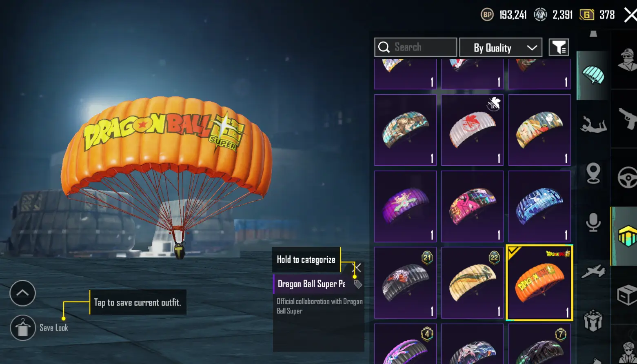Open the location marker category
This screenshot has height=364, width=637.
pos(593,173)
